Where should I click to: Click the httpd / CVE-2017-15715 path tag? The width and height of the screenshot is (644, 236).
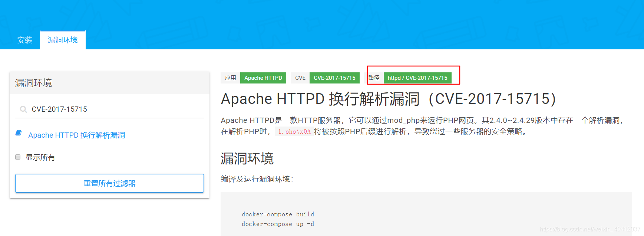click(x=417, y=78)
